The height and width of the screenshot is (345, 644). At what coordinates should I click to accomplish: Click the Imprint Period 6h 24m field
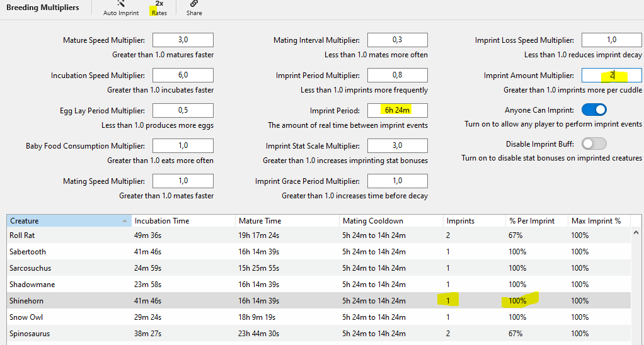pos(397,111)
